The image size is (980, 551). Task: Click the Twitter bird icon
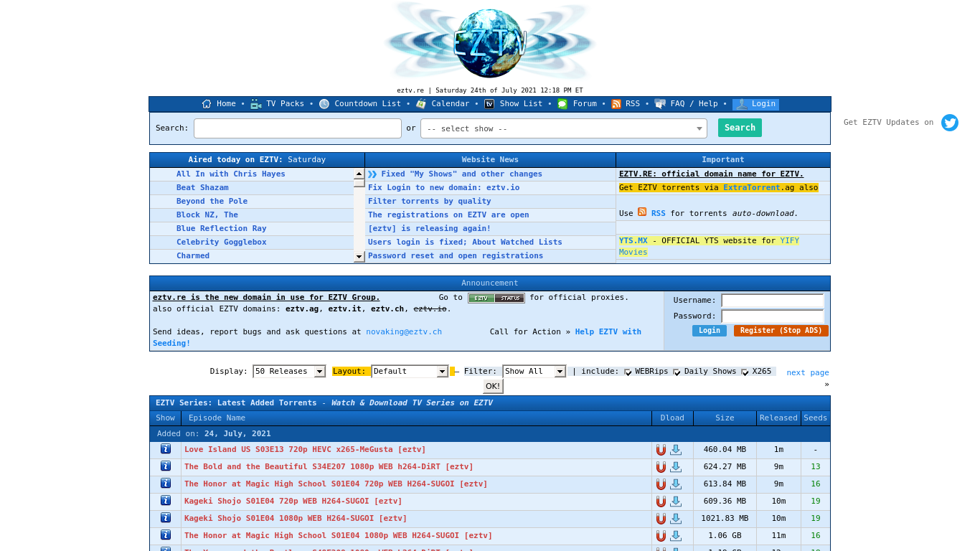coord(950,123)
